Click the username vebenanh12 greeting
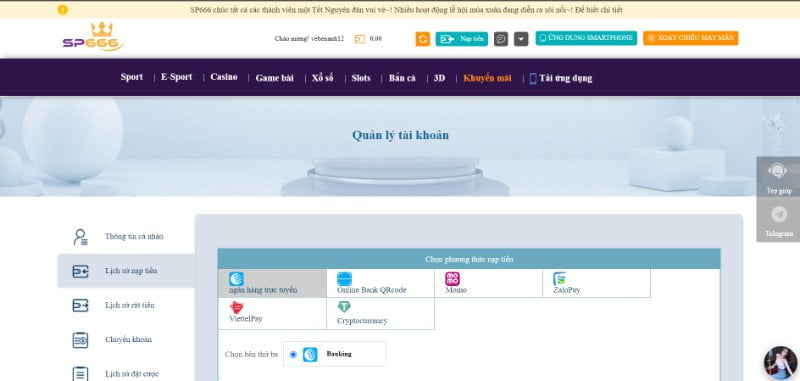 309,39
